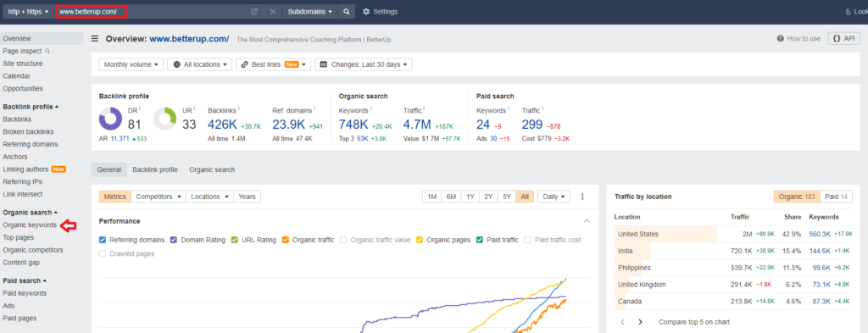Collapse Backlink profile sidebar section
Viewport: 868px width, 333px height.
31,107
